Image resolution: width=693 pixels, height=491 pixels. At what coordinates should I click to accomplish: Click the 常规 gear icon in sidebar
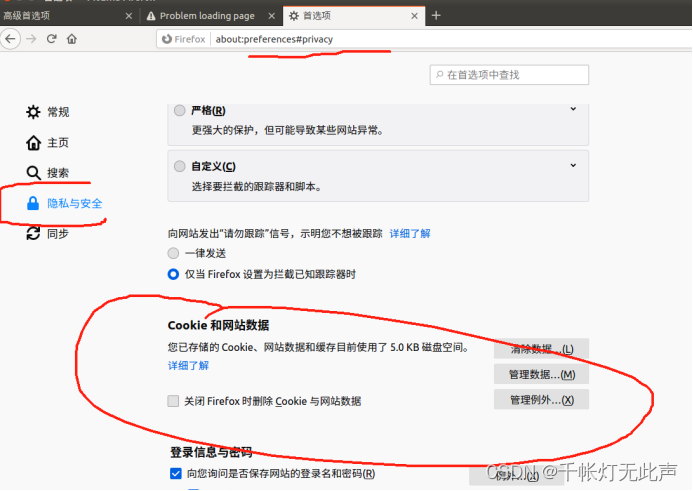click(x=33, y=112)
